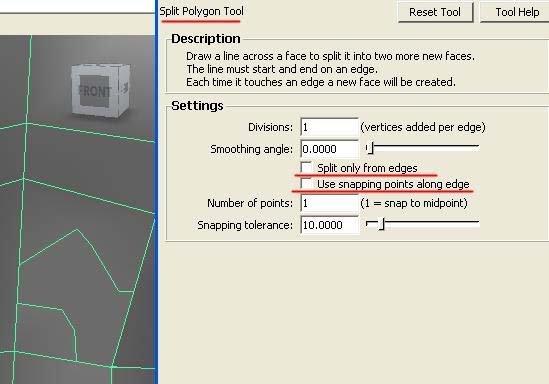
Task: Click 'The line must start and end on an edge.' text
Action: coord(282,69)
